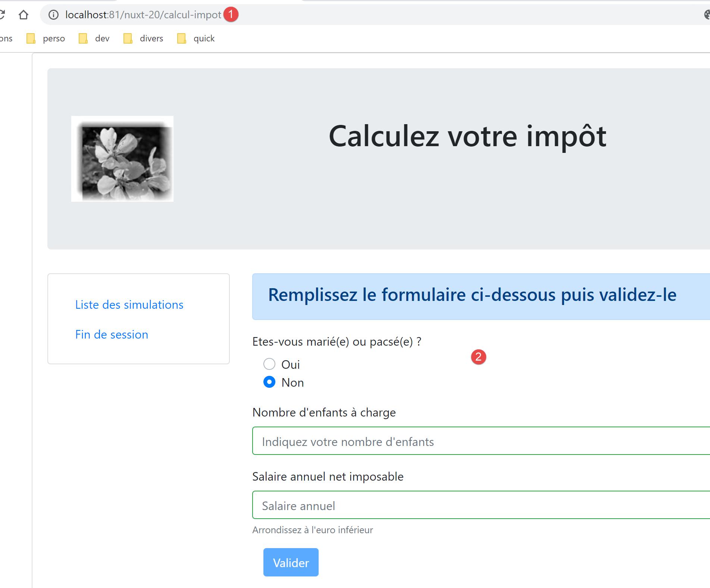
Task: Click the Remplissez le formulaire banner
Action: pyautogui.click(x=472, y=295)
